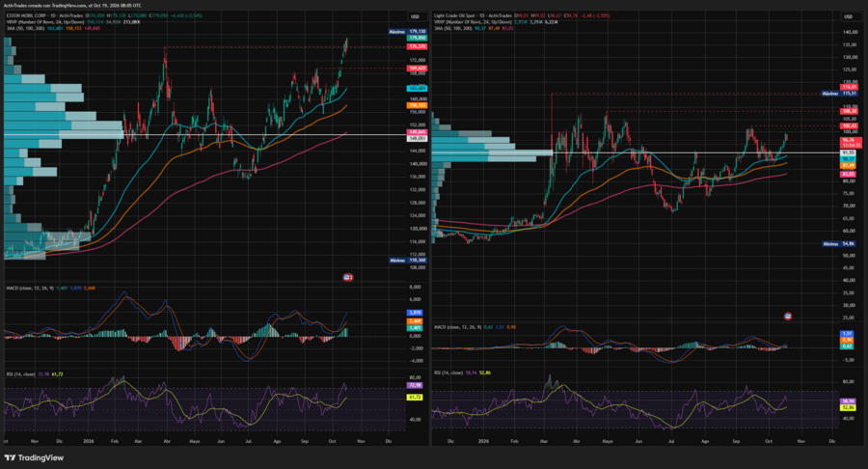Image resolution: width=868 pixels, height=469 pixels.
Task: Select the RSI (14, close) legend on the Crude Oil chart
Action: coord(448,372)
